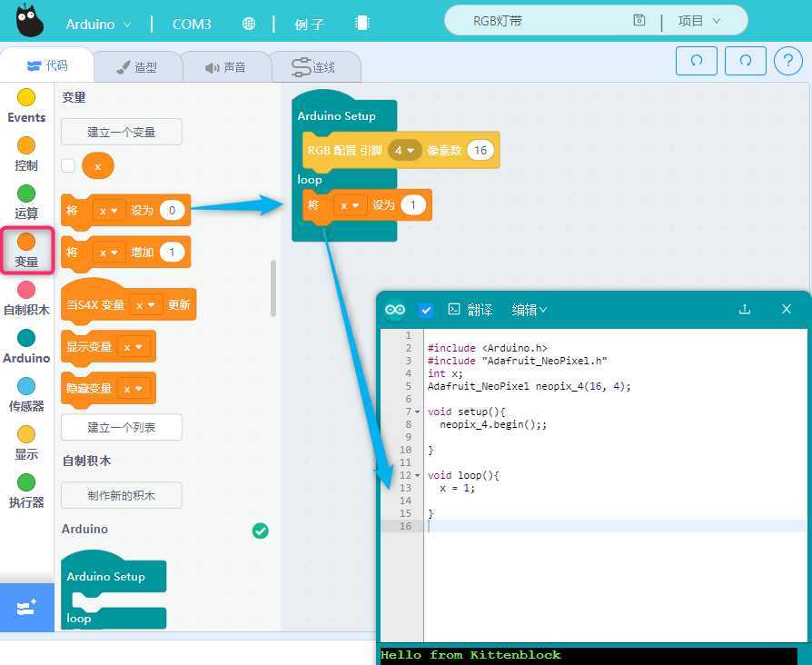Screen dimensions: 812x665
Task: Click value 1 in workspace 设为 block
Action: (x=412, y=205)
